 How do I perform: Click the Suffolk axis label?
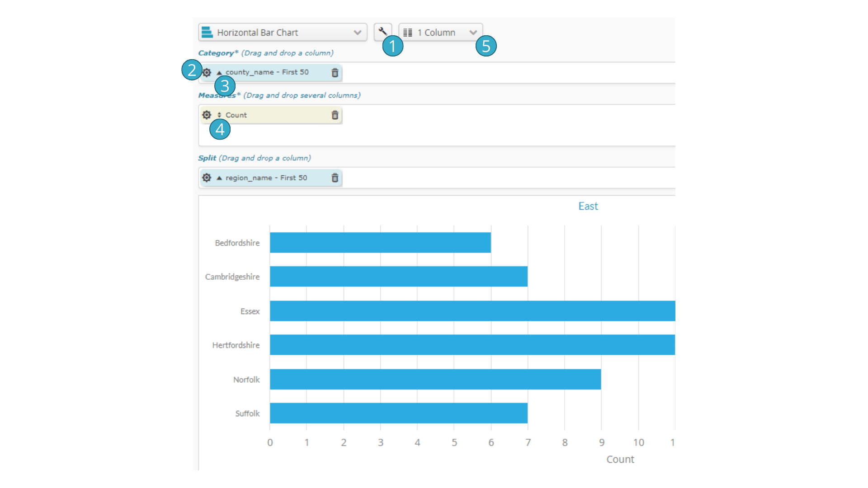tap(247, 413)
